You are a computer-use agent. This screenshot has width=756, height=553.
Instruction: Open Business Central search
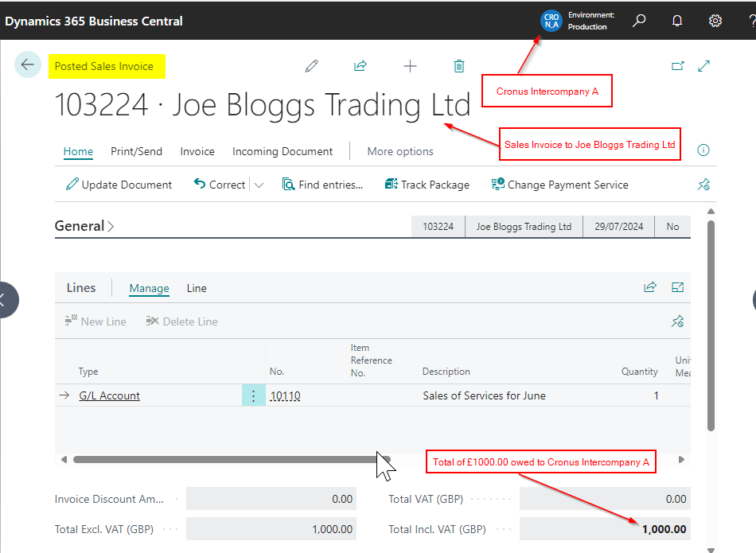[638, 20]
